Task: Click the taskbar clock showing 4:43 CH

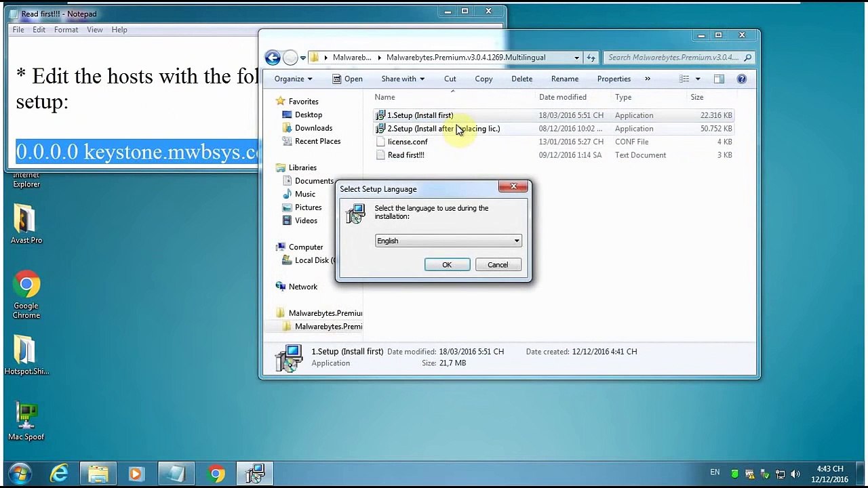Action: [831, 474]
